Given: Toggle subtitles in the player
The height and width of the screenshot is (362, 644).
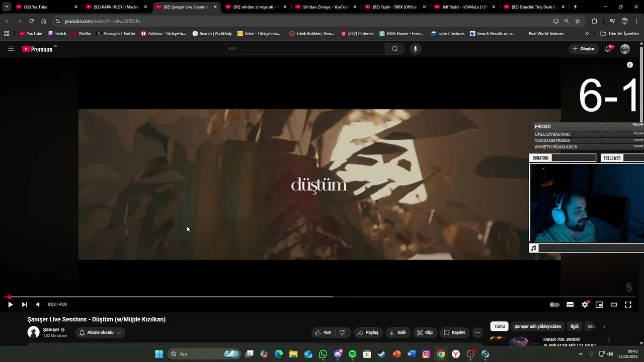Looking at the screenshot, I should click(570, 304).
